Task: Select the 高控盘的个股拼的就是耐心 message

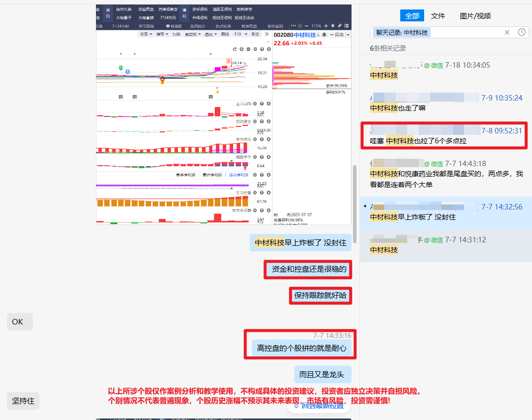Action: point(301,348)
